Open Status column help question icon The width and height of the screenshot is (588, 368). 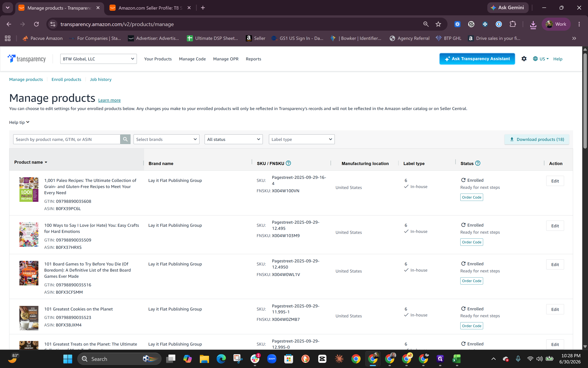[x=478, y=163]
